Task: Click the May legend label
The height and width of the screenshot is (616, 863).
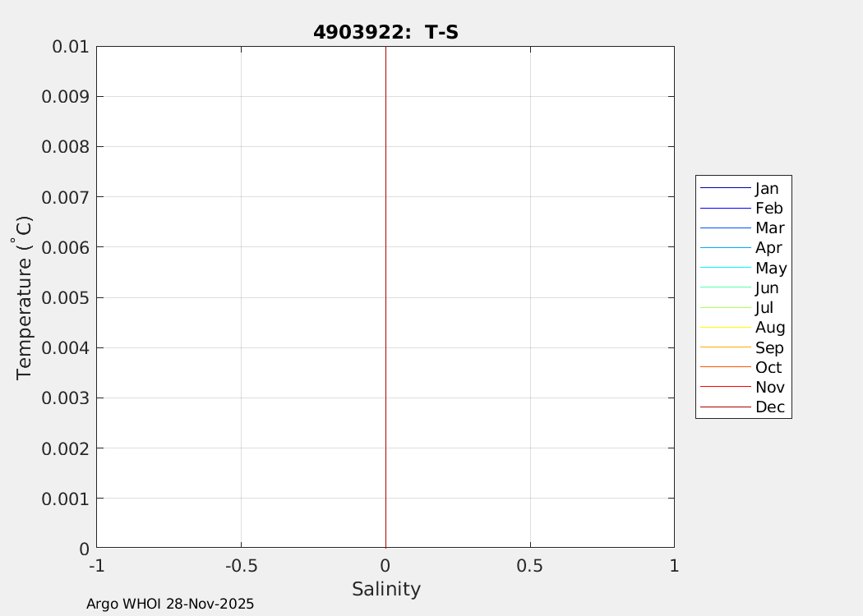Action: (771, 269)
